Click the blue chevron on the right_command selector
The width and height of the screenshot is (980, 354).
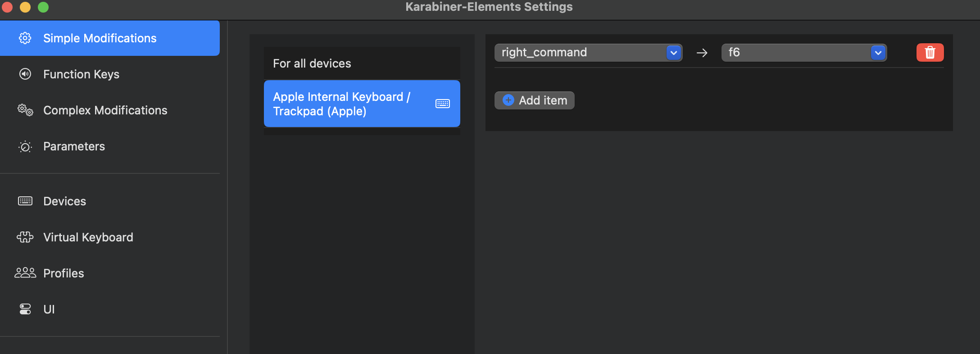click(674, 53)
